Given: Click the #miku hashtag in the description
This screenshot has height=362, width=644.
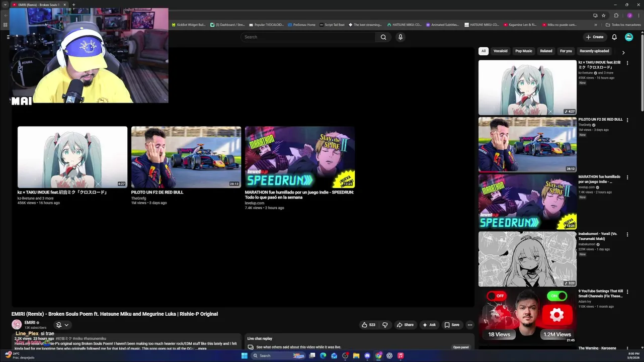Looking at the screenshot, I should point(78,339).
